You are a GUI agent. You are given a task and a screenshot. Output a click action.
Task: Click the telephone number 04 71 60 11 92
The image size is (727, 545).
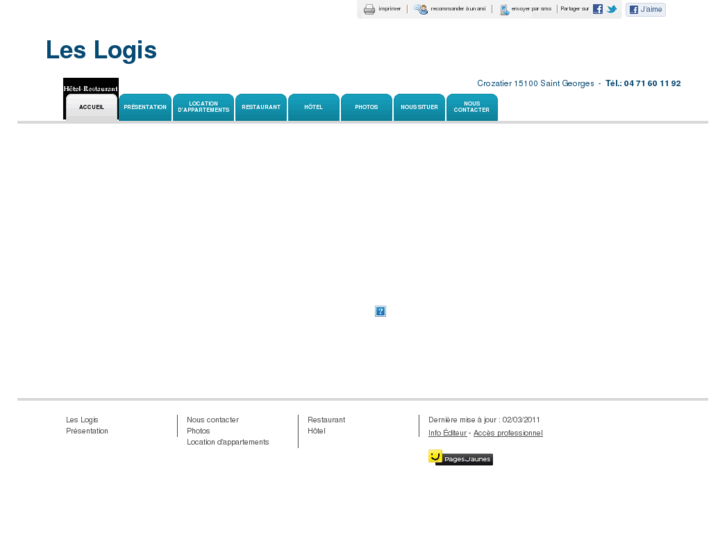(652, 83)
